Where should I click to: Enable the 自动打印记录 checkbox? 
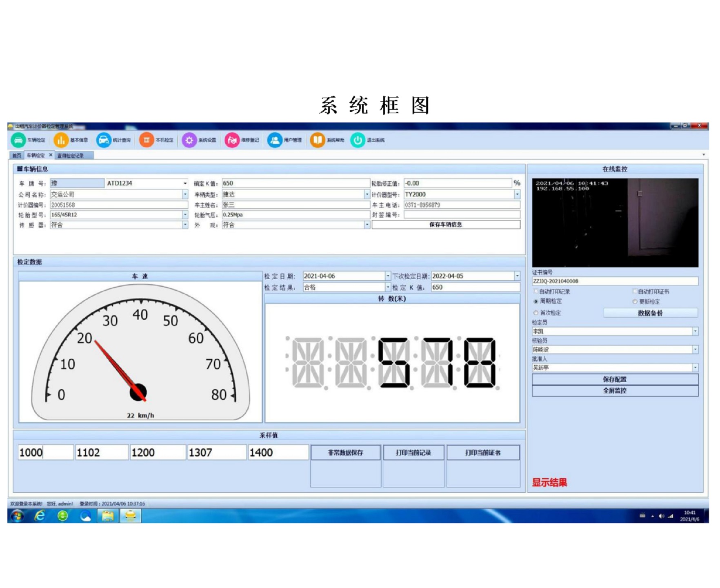click(536, 292)
